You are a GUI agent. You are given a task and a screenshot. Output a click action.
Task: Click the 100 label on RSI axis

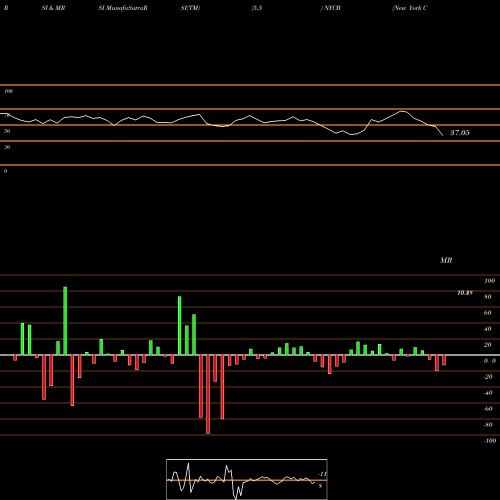(8, 91)
